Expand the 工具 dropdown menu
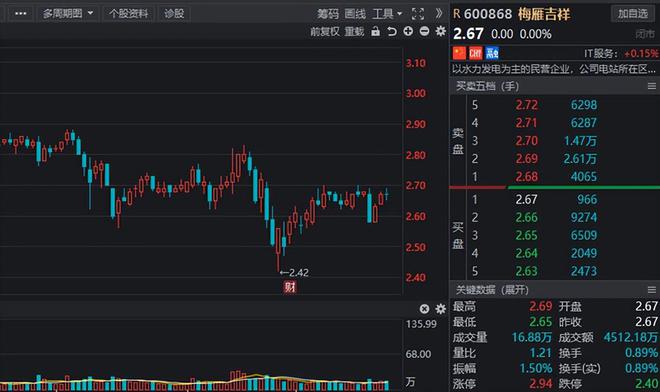660x392 pixels. [x=387, y=14]
